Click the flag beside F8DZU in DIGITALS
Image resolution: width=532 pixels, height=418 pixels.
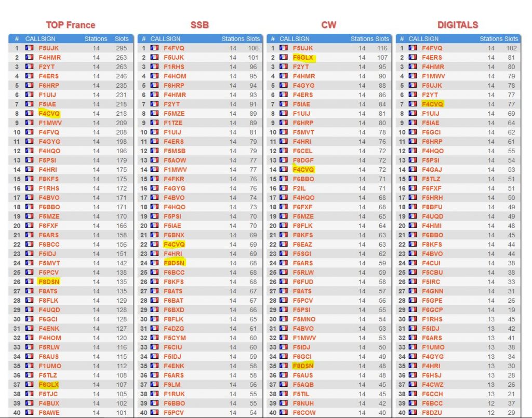point(413,412)
